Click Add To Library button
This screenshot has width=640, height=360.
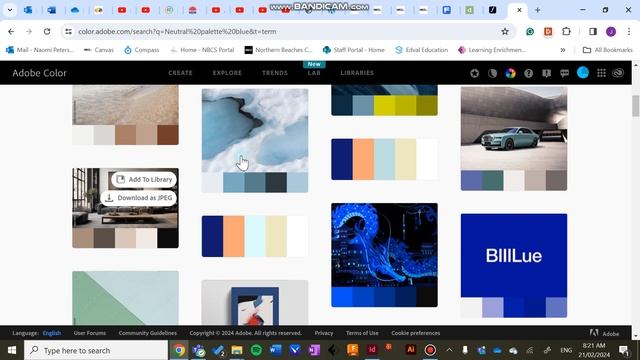pyautogui.click(x=144, y=179)
